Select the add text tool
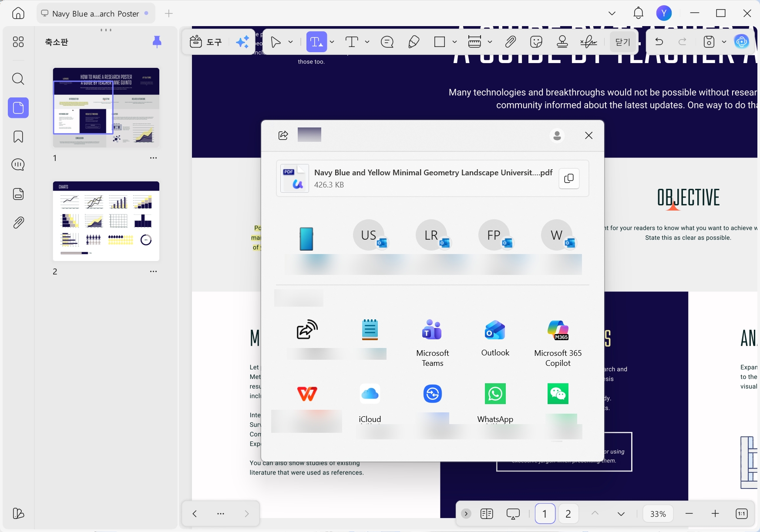Viewport: 760px width, 532px height. click(x=352, y=42)
